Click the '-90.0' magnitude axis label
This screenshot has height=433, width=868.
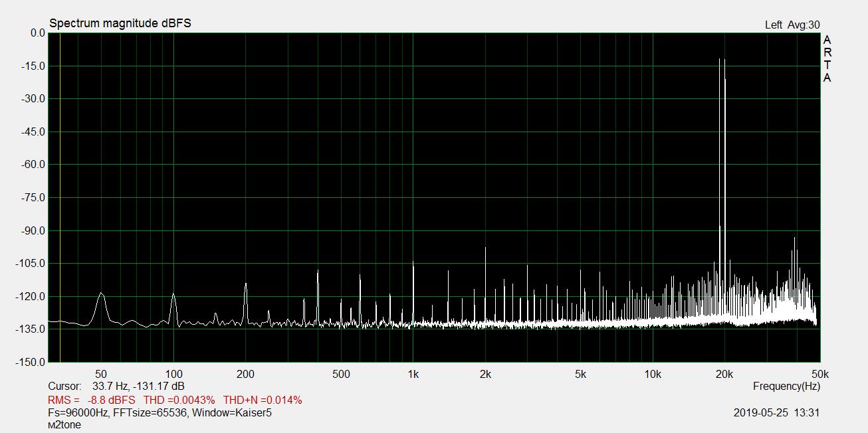tap(32, 230)
